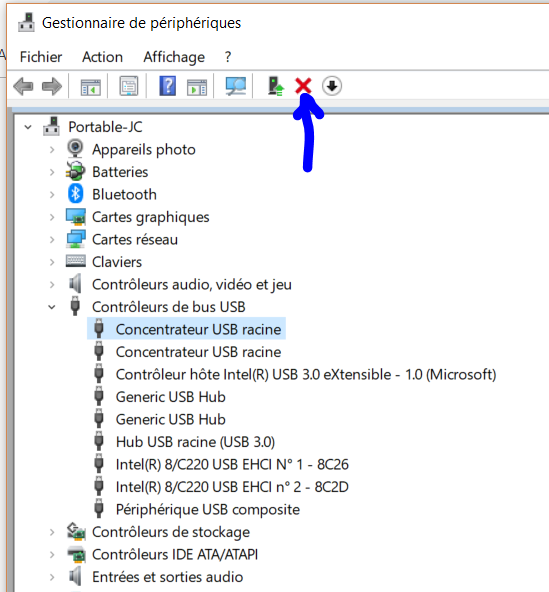Select the second Generic USB Hub entry
Screen dimensions: 549x592
(171, 419)
